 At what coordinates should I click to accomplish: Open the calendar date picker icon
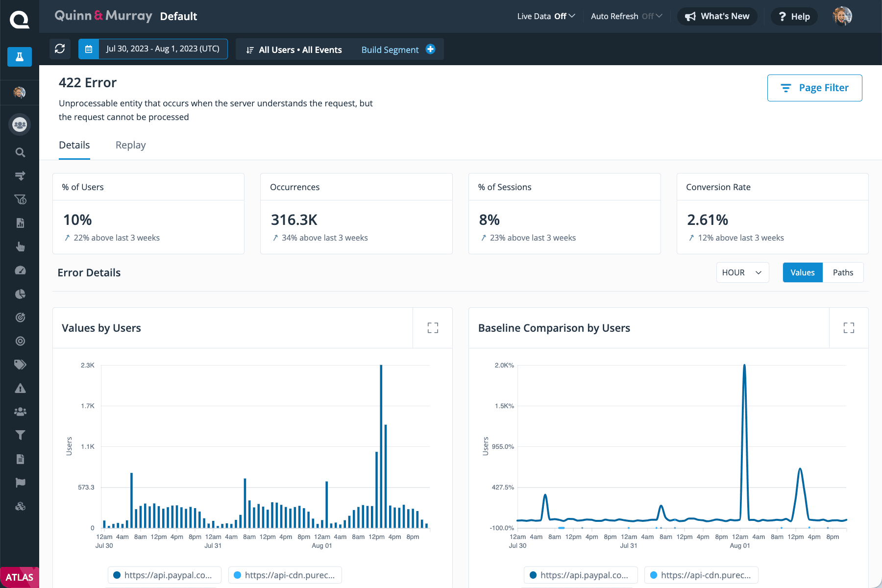(89, 49)
